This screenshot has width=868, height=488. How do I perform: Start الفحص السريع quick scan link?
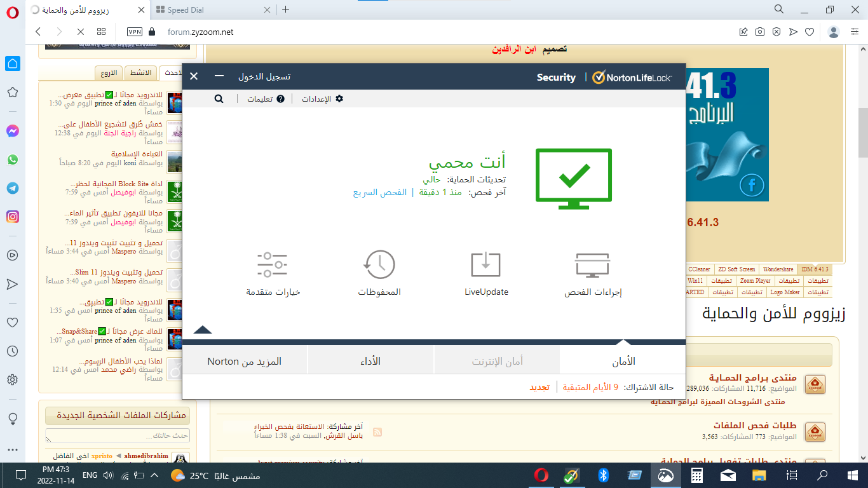[x=380, y=192]
